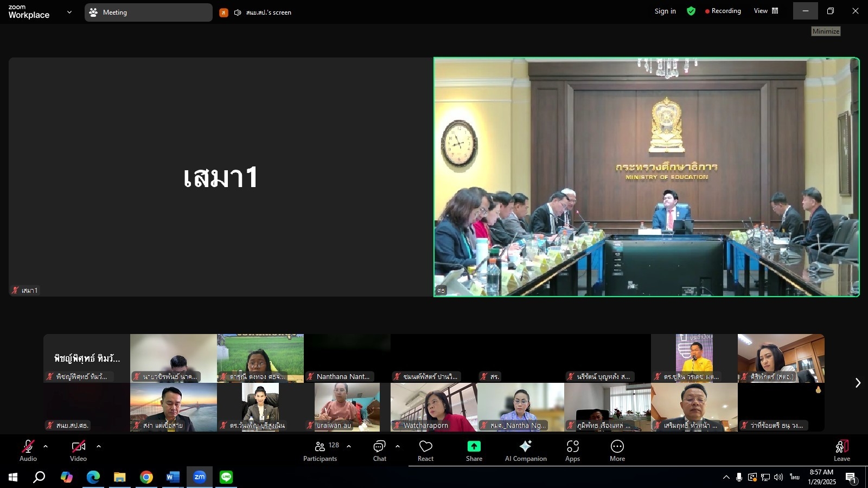Toggle Thai input language in system tray
Viewport: 868px width, 488px height.
point(794,477)
